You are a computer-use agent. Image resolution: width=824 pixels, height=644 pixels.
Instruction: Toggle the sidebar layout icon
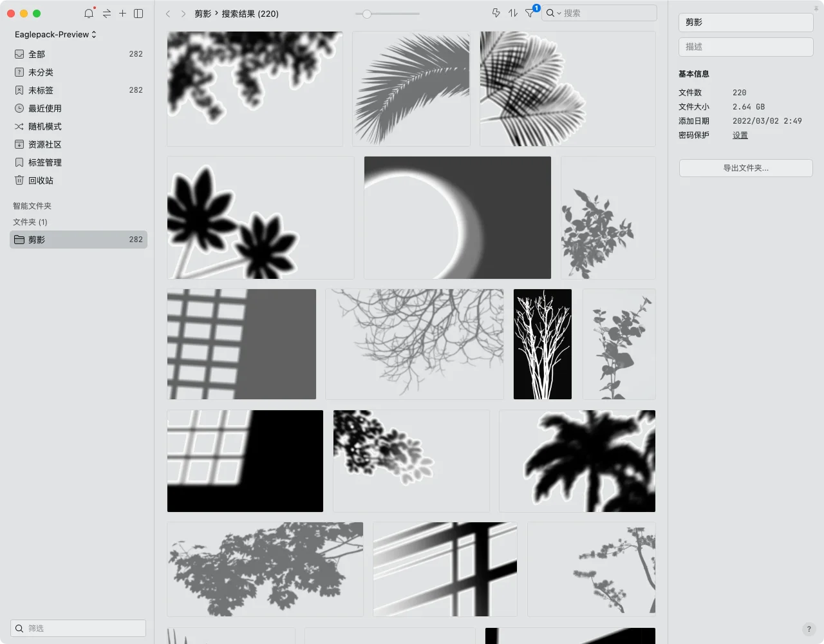coord(138,13)
